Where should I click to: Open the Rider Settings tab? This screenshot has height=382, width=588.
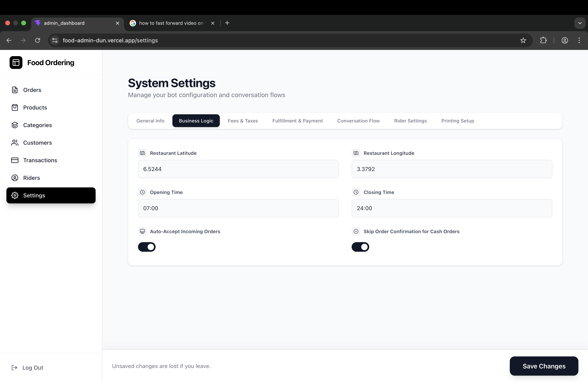pos(410,121)
